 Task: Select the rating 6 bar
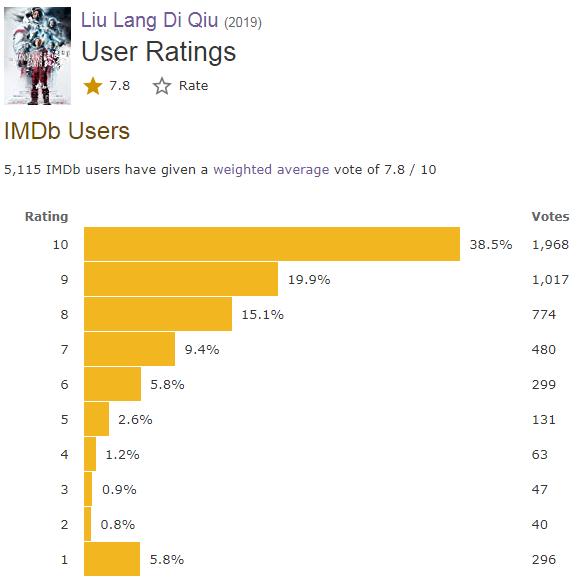coord(112,384)
